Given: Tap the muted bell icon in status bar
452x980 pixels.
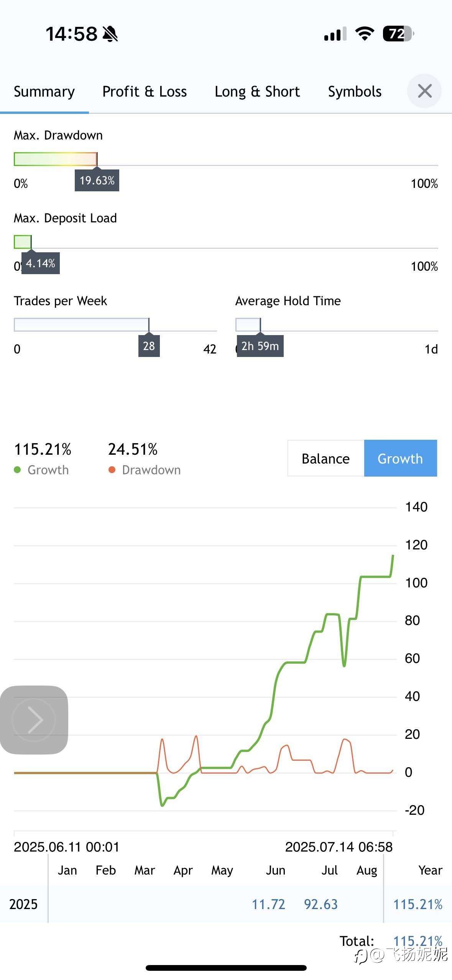Looking at the screenshot, I should click(110, 34).
